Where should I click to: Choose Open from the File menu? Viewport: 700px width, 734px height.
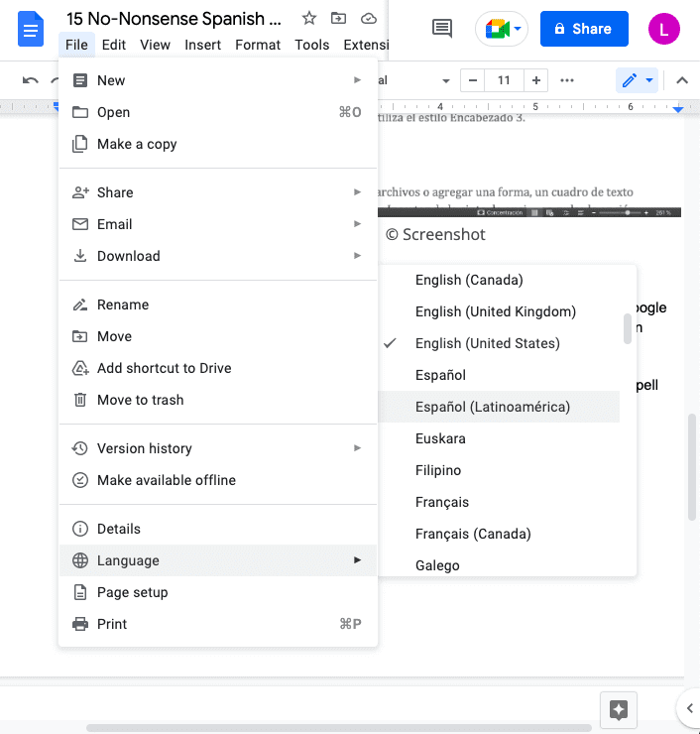click(x=218, y=112)
